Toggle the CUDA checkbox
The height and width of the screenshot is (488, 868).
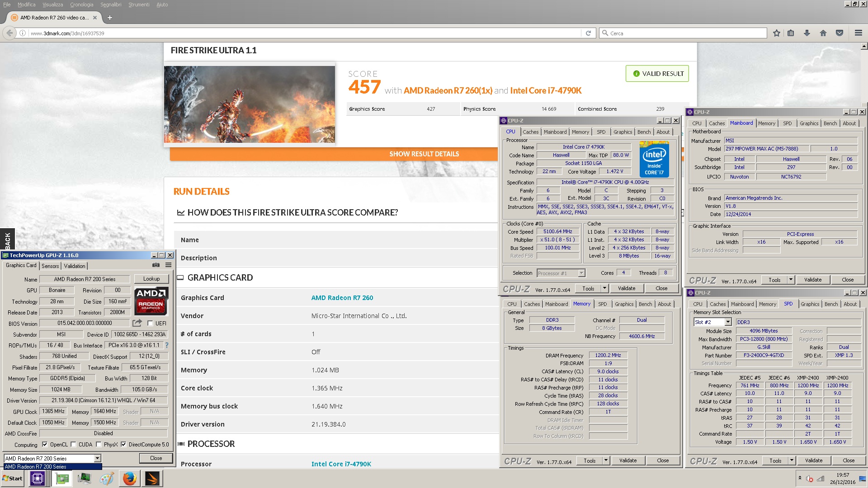pyautogui.click(x=73, y=444)
